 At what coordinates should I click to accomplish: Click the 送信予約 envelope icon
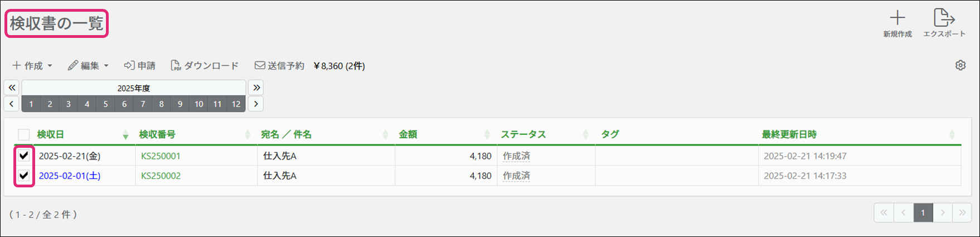260,66
